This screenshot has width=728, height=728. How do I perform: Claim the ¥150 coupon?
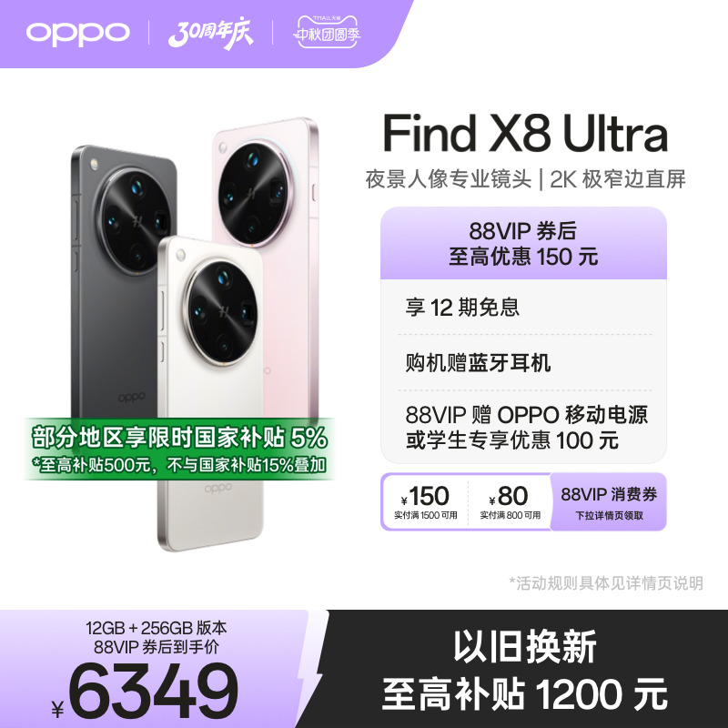pyautogui.click(x=425, y=501)
